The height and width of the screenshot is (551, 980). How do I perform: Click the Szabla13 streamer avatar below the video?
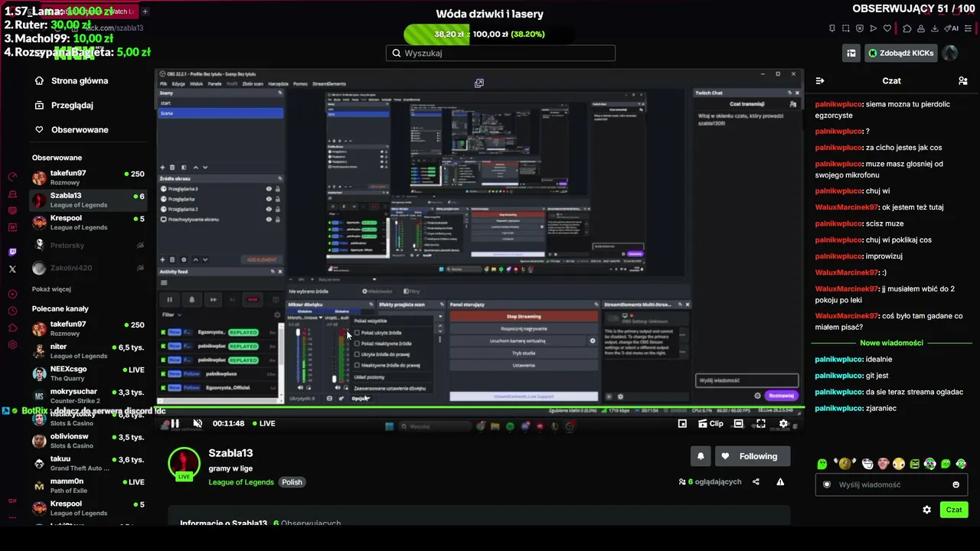[x=185, y=463]
